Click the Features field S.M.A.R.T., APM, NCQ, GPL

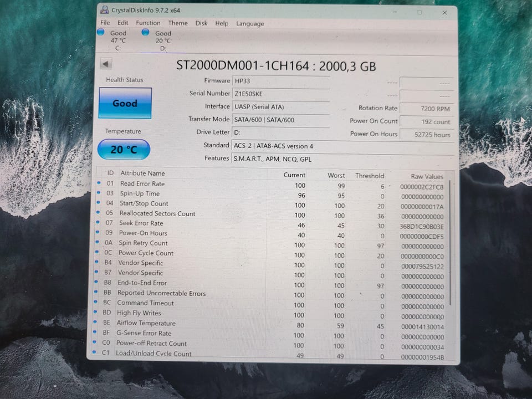pos(342,159)
